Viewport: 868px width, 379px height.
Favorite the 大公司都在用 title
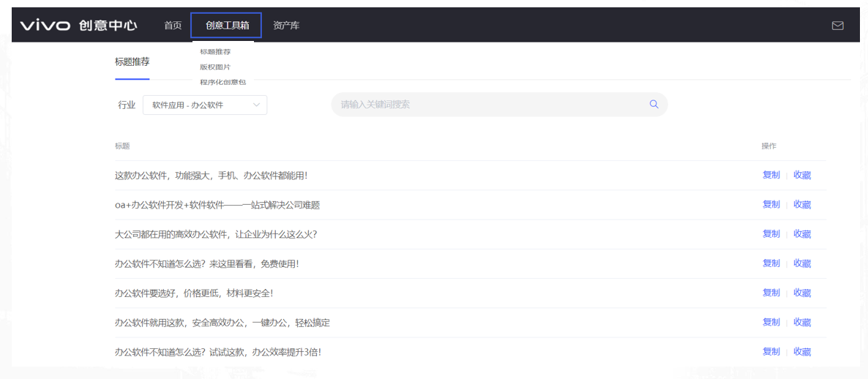[x=802, y=234]
